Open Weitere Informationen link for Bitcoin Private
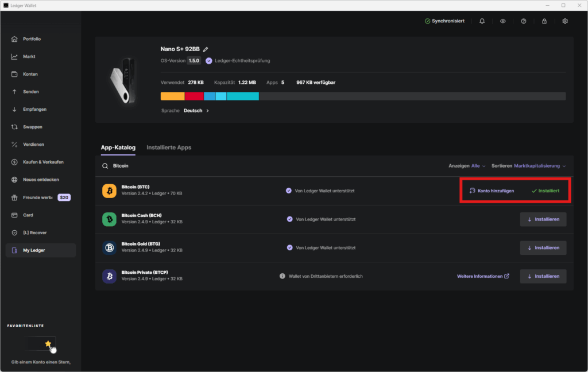588x372 pixels. [482, 276]
